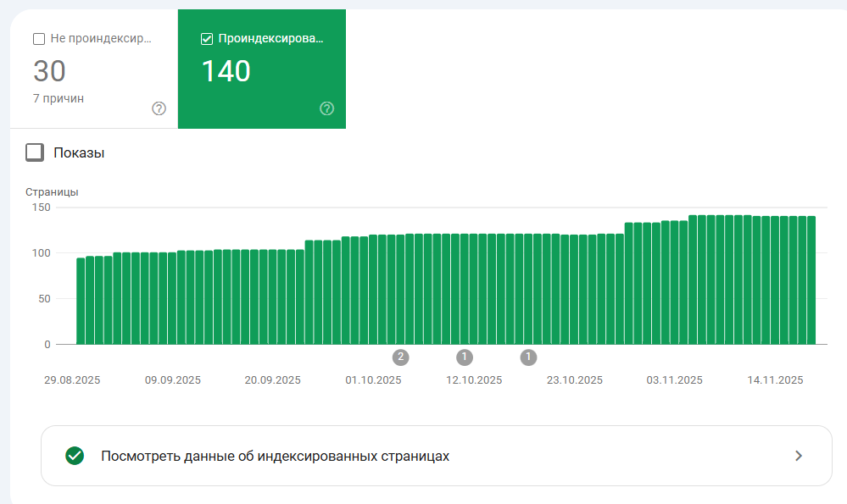The width and height of the screenshot is (847, 504).
Task: Click the '50' y-axis value
Action: tap(44, 299)
